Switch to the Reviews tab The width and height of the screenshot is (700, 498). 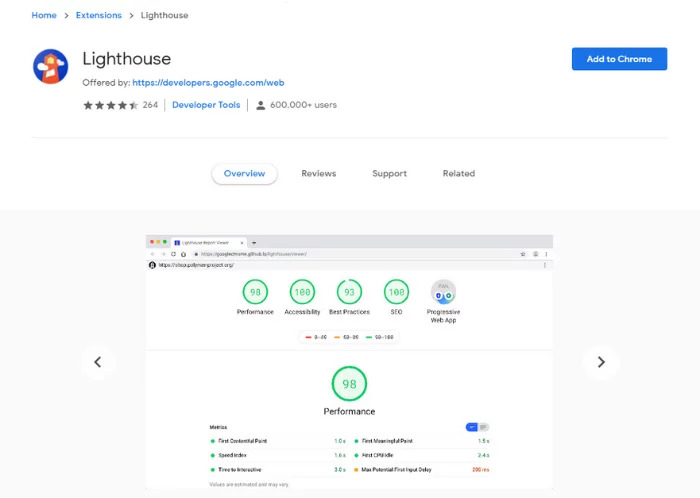click(318, 173)
